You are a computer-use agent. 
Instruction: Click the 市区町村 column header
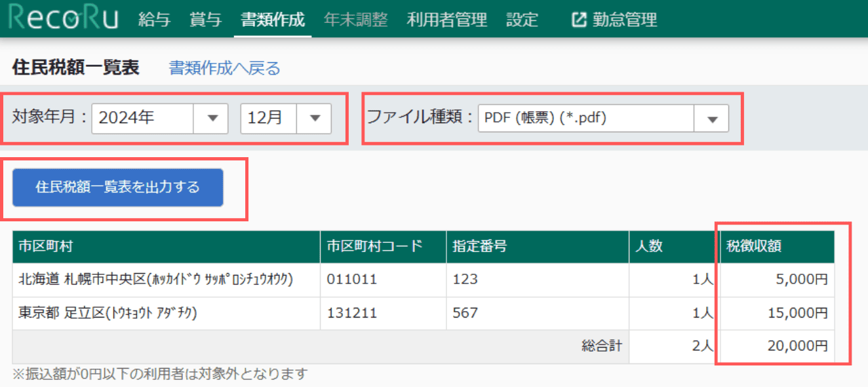tap(166, 247)
